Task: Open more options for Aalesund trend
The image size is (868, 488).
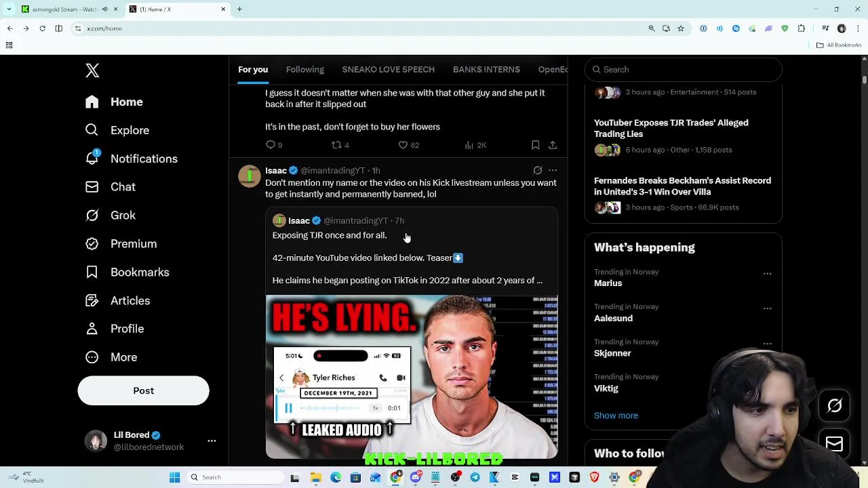Action: coord(767,309)
